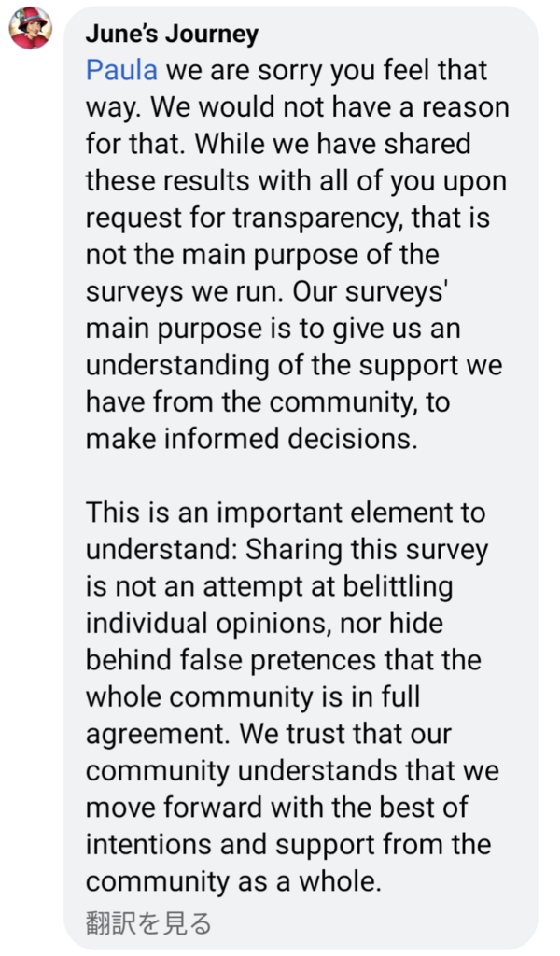This screenshot has width=560, height=956.
Task: Click the word "sorry" in the first line
Action: [290, 71]
